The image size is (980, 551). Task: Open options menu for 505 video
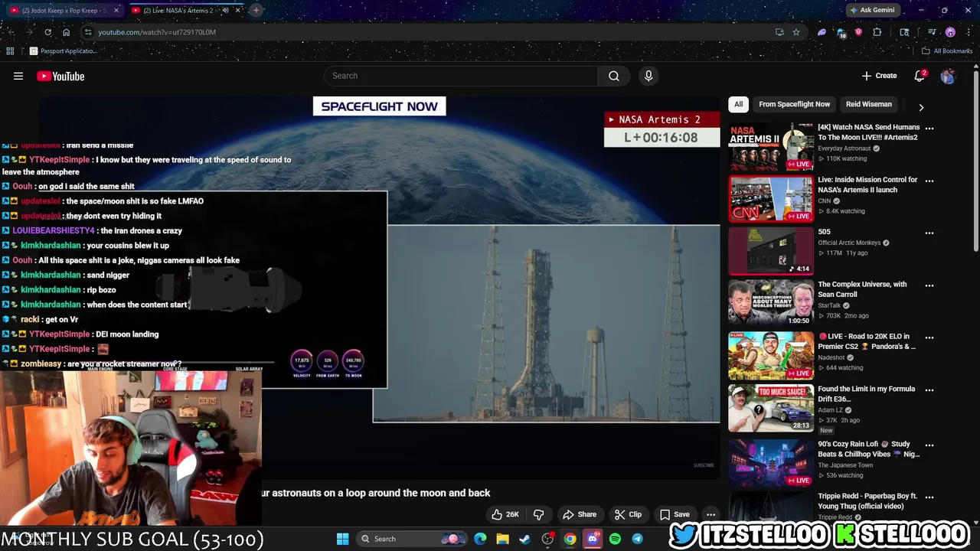929,233
